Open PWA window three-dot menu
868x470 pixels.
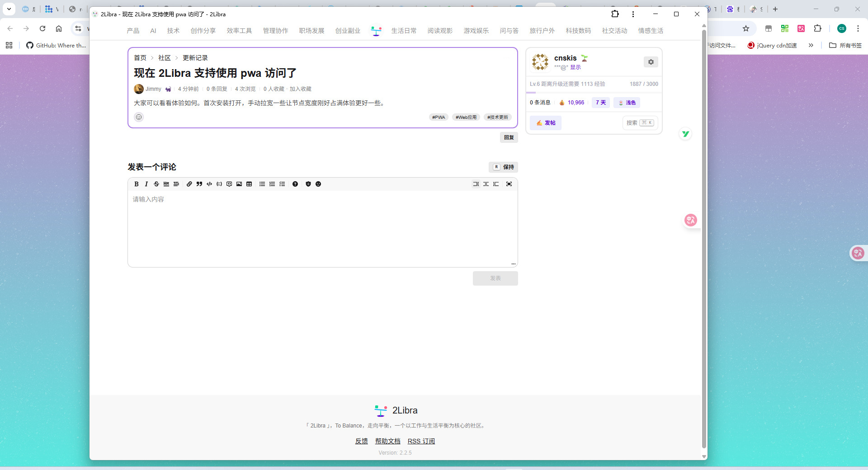(x=633, y=14)
